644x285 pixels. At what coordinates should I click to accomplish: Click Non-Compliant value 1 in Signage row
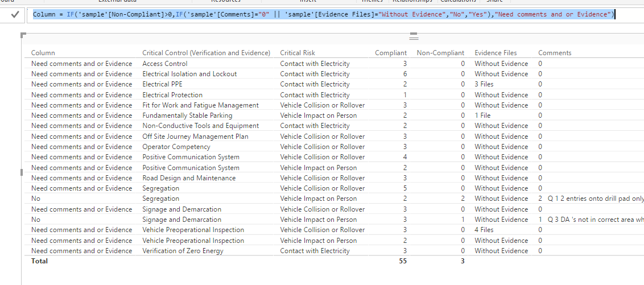coord(463,220)
